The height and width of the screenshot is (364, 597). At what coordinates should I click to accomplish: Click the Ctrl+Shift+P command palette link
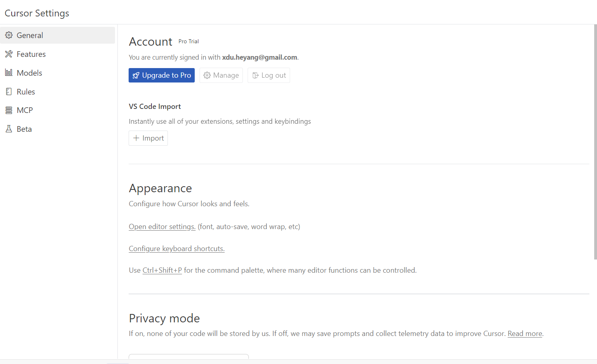(162, 270)
